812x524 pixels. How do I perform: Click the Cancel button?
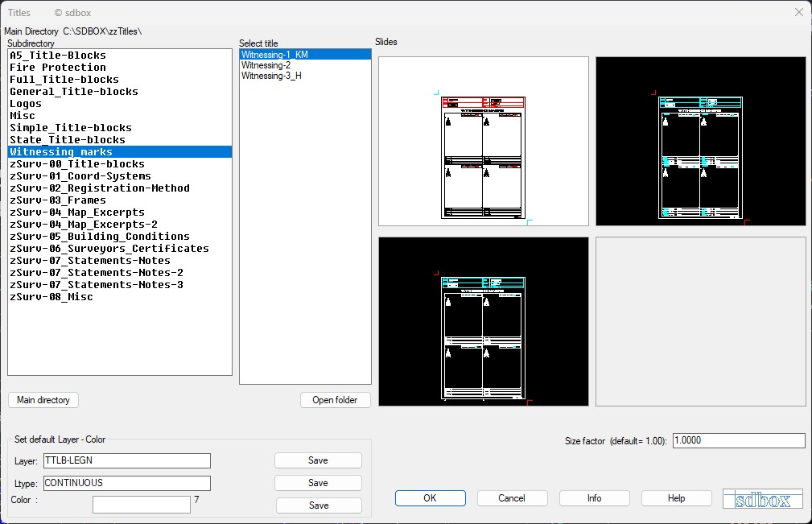[x=512, y=498]
